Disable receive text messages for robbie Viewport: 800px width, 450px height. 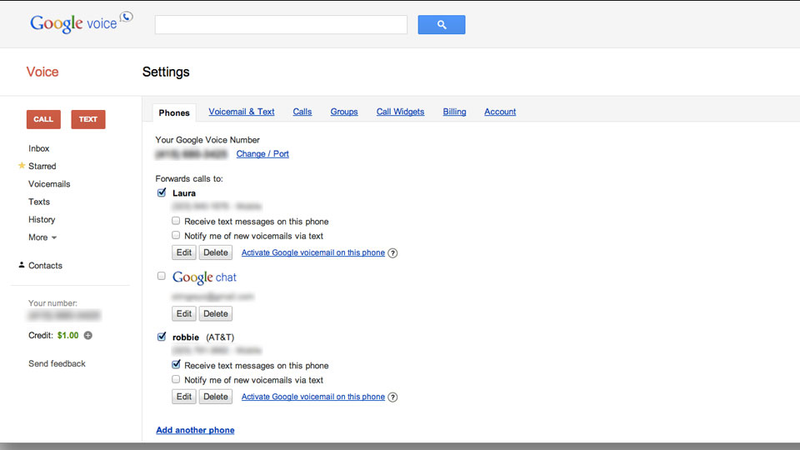click(x=176, y=365)
